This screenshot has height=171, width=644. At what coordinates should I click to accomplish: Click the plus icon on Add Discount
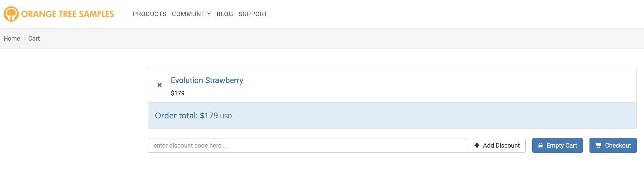pyautogui.click(x=477, y=145)
